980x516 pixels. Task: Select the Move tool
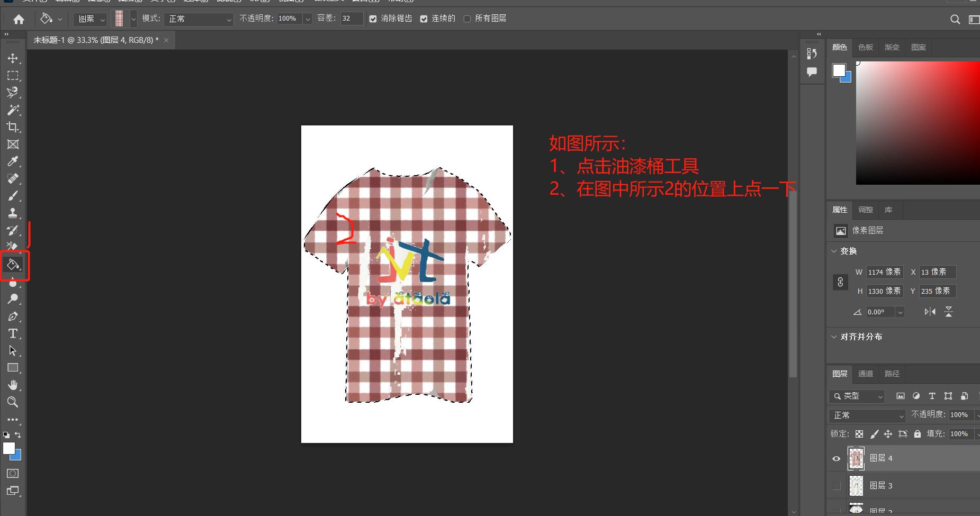coord(13,58)
